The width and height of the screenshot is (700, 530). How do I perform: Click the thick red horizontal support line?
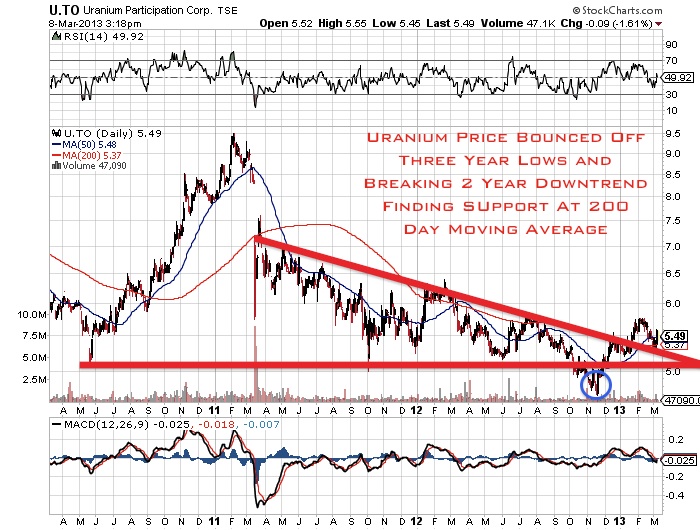coord(389,365)
